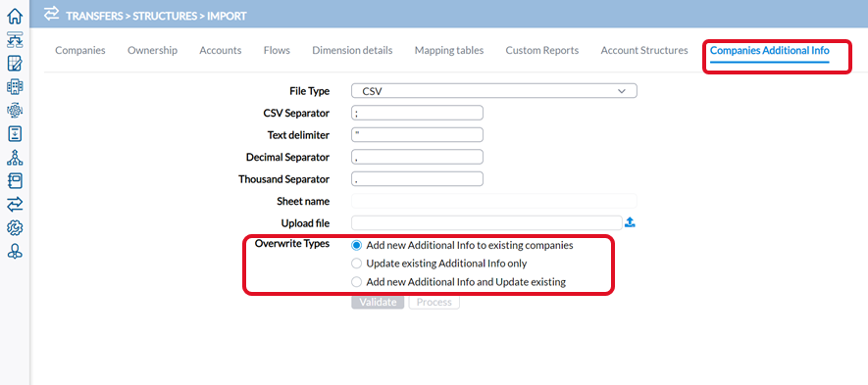Switch to the Account Structures tab

click(x=644, y=50)
